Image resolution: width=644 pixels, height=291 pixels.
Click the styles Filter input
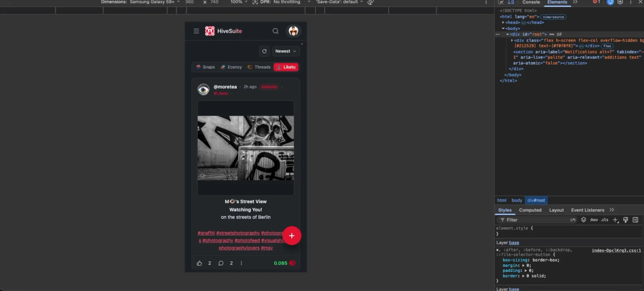click(x=536, y=220)
